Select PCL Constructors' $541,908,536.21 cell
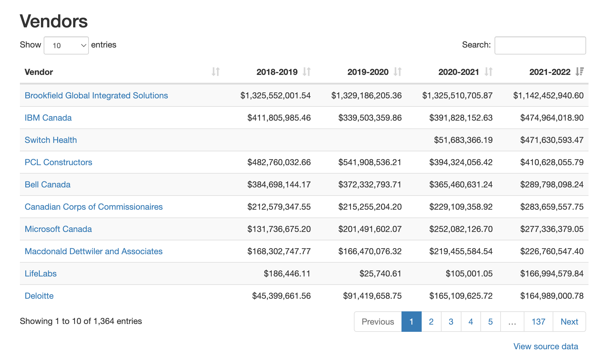The height and width of the screenshot is (364, 606). point(370,162)
